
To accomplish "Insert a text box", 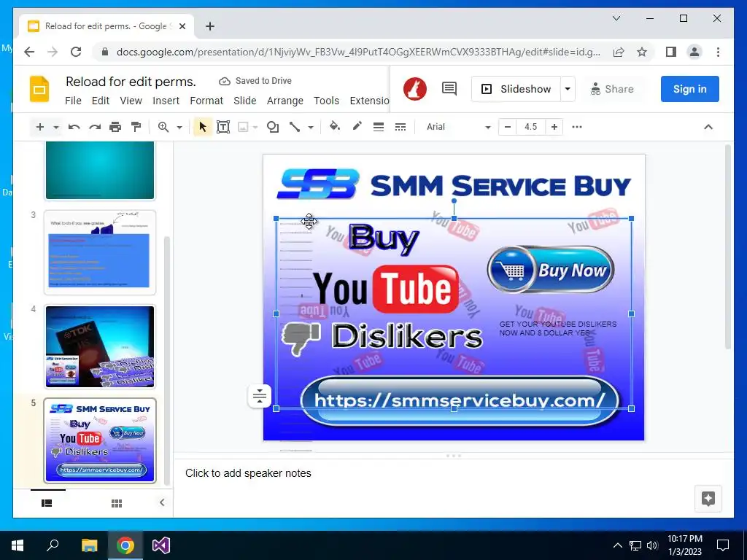I will (x=223, y=127).
